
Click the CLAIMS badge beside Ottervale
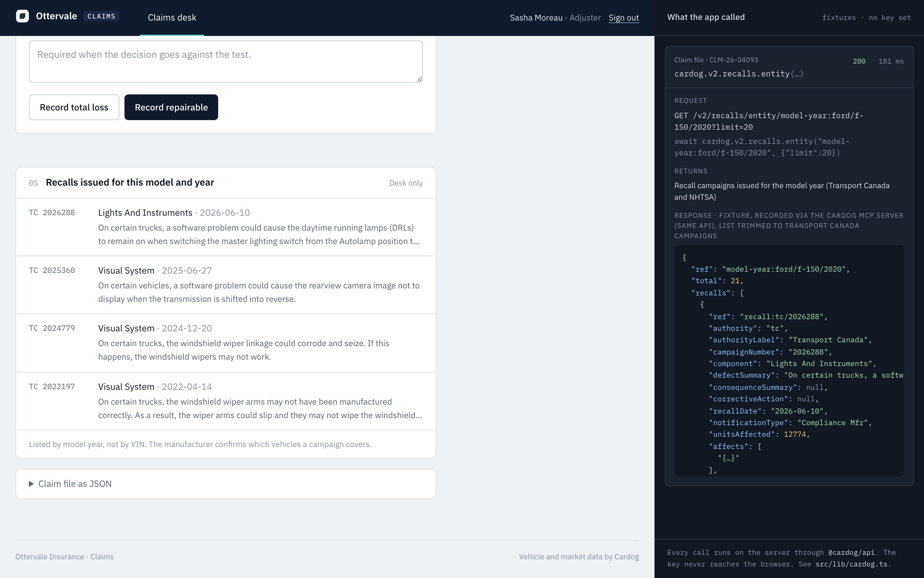(x=101, y=16)
